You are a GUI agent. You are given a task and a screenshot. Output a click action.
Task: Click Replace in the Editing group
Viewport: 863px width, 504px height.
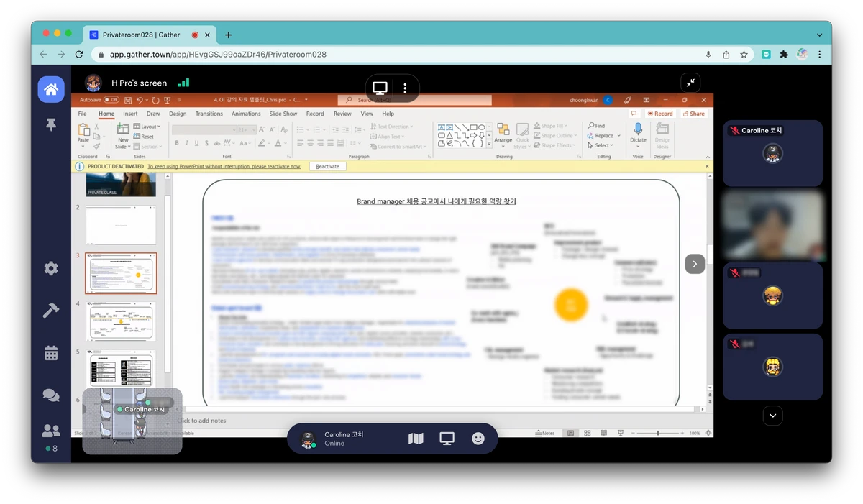point(601,135)
